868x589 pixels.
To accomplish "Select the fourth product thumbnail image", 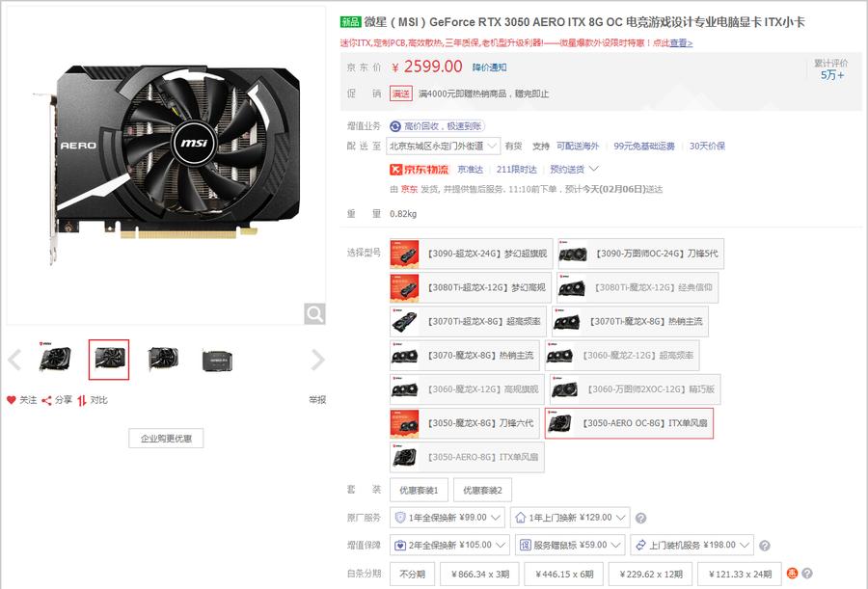I will [x=217, y=360].
